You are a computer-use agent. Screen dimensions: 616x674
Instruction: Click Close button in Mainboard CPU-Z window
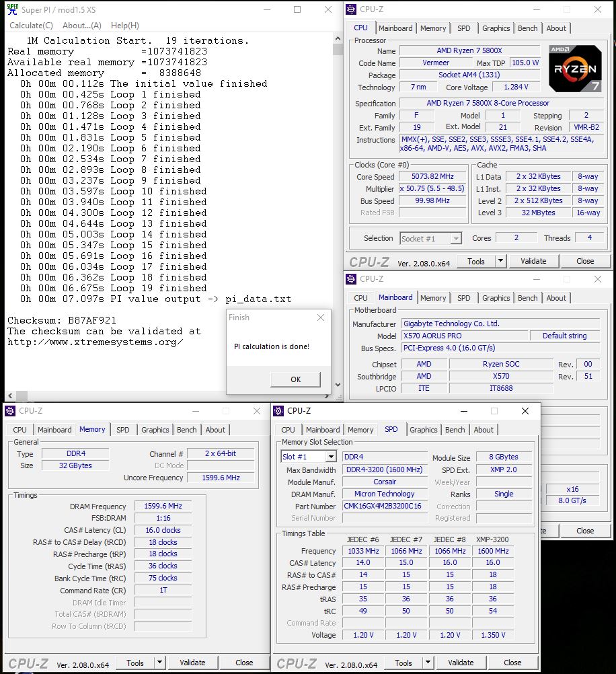click(x=584, y=531)
